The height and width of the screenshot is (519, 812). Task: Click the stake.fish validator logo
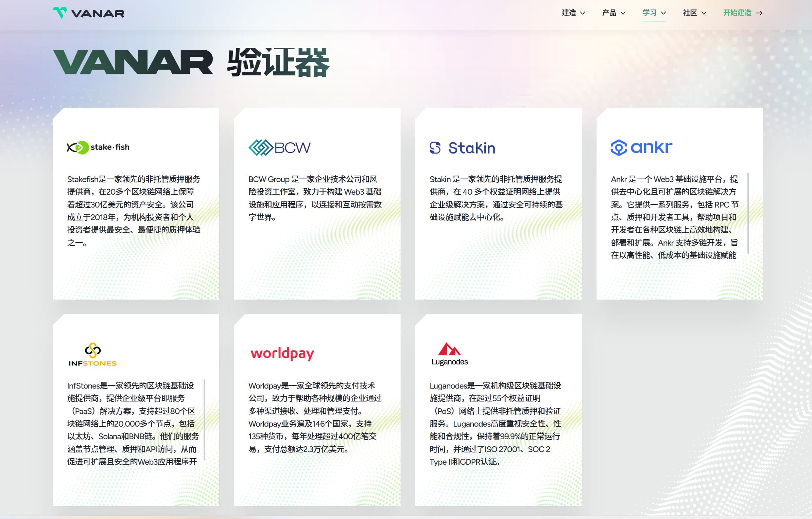(98, 147)
